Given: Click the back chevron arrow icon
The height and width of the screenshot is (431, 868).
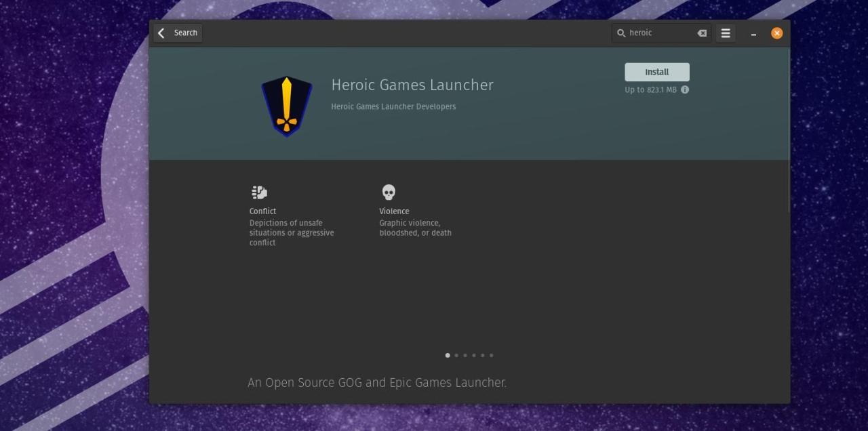Looking at the screenshot, I should pos(161,33).
